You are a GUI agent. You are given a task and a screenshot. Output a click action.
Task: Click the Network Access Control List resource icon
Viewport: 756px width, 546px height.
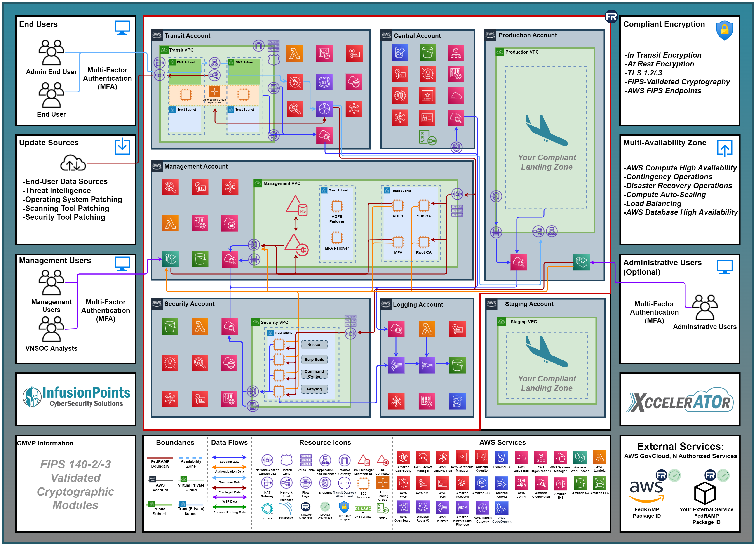click(x=267, y=460)
